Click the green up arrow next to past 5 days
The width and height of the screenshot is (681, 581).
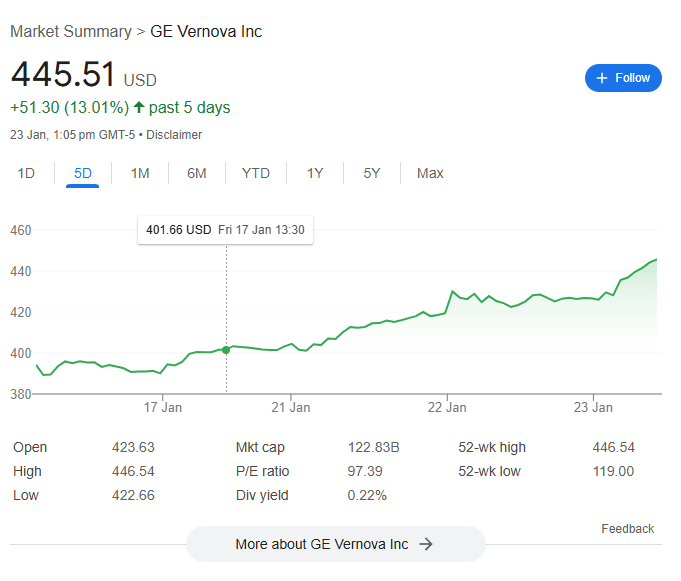pyautogui.click(x=138, y=108)
